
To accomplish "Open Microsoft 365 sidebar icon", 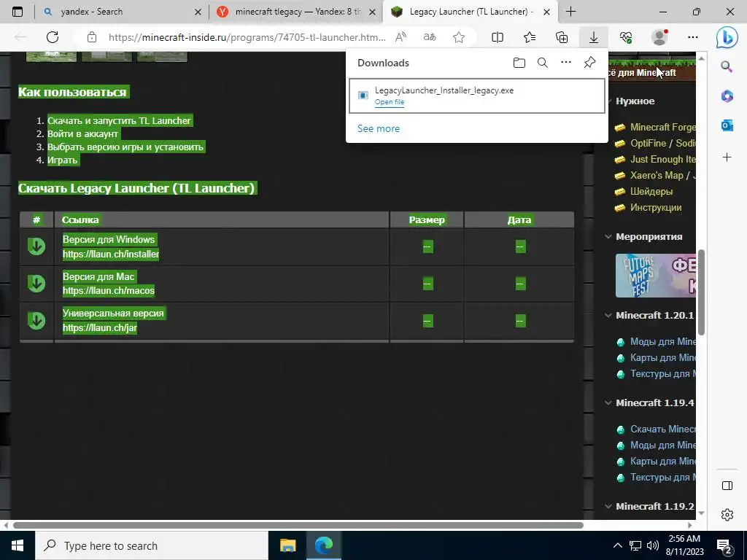I will (727, 96).
